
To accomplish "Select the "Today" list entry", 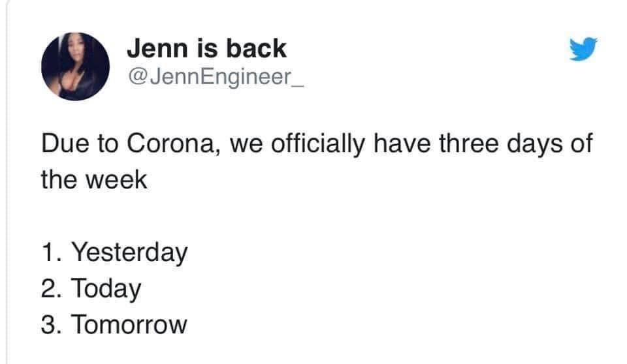I will pos(106,288).
